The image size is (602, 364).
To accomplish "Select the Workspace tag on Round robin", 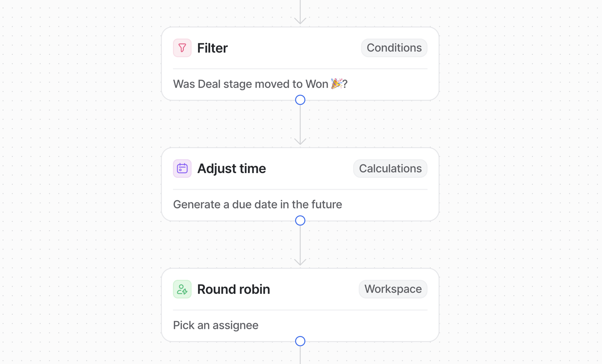I will click(393, 289).
